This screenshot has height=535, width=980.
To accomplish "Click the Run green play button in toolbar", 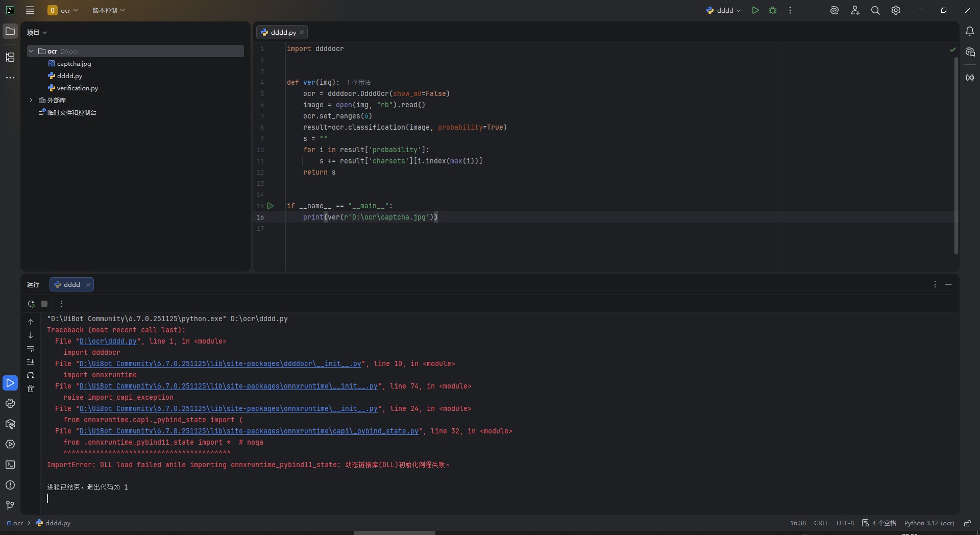I will [755, 10].
